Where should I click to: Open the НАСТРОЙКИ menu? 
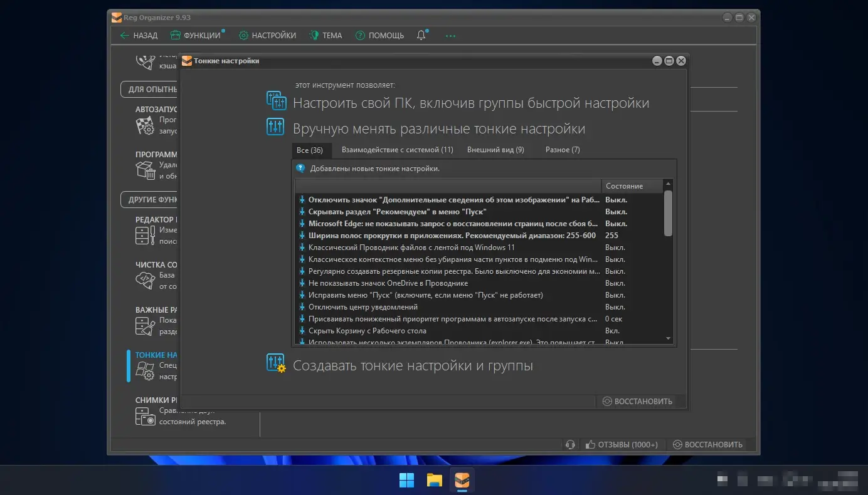(267, 36)
